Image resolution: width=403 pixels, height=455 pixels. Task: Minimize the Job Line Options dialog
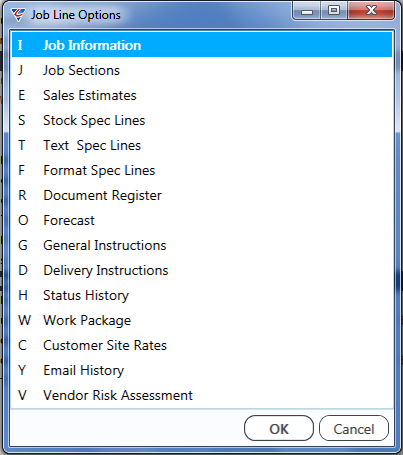point(307,11)
